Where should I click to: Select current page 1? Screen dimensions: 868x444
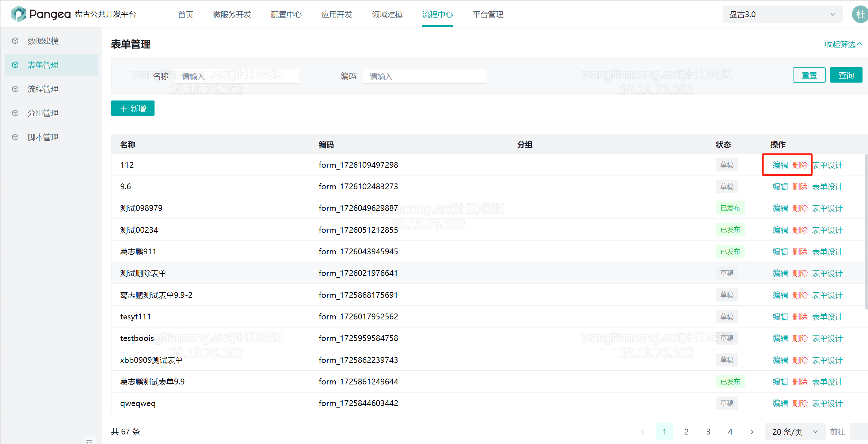point(665,432)
